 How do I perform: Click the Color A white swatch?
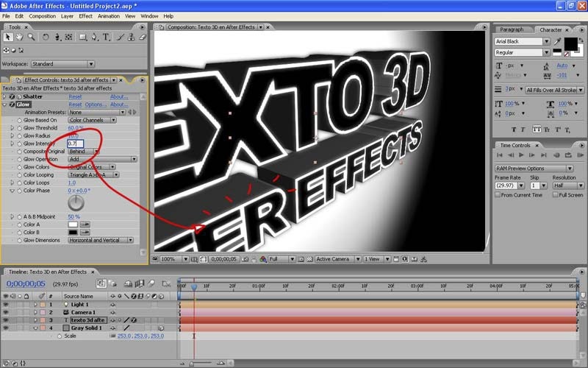tap(73, 224)
